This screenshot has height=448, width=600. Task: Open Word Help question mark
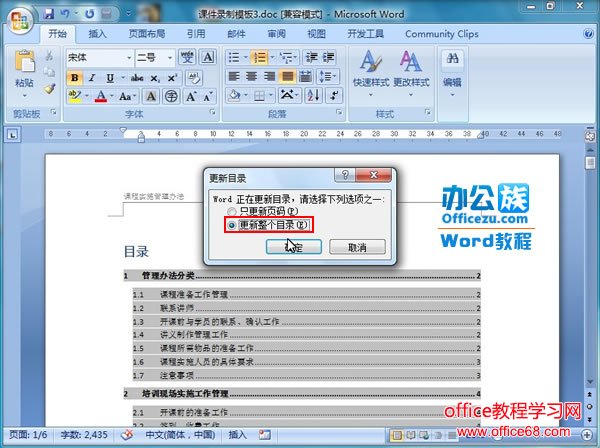588,34
